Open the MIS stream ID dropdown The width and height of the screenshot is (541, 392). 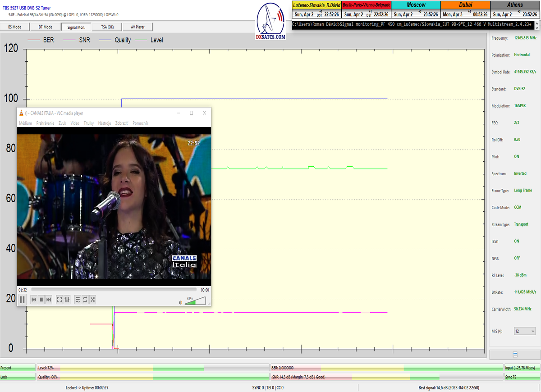[x=525, y=331]
